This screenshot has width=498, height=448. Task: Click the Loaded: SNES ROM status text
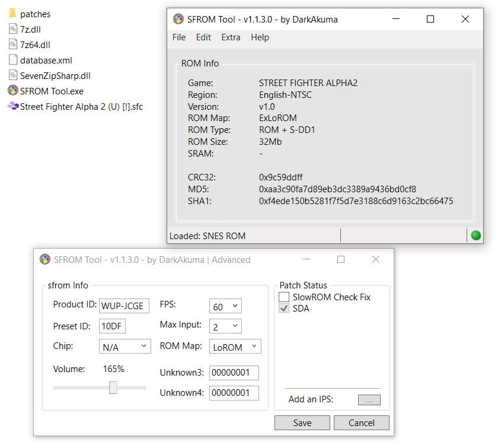click(x=207, y=236)
